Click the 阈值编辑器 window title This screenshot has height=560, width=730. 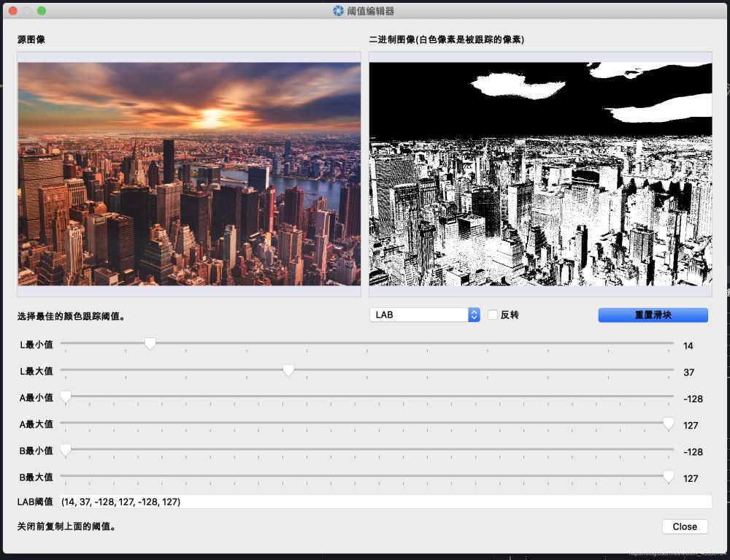coord(371,11)
